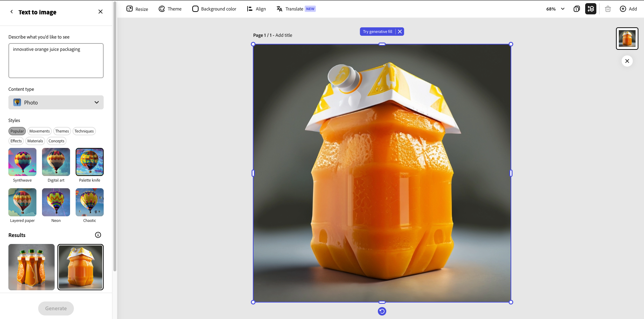Toggle the Movements style category
Image resolution: width=644 pixels, height=319 pixels.
point(40,131)
